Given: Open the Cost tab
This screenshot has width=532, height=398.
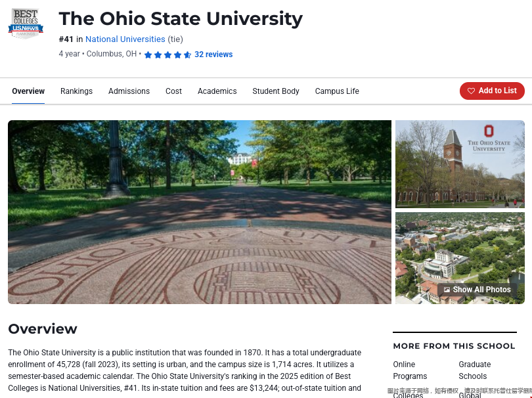Looking at the screenshot, I should pyautogui.click(x=173, y=91).
